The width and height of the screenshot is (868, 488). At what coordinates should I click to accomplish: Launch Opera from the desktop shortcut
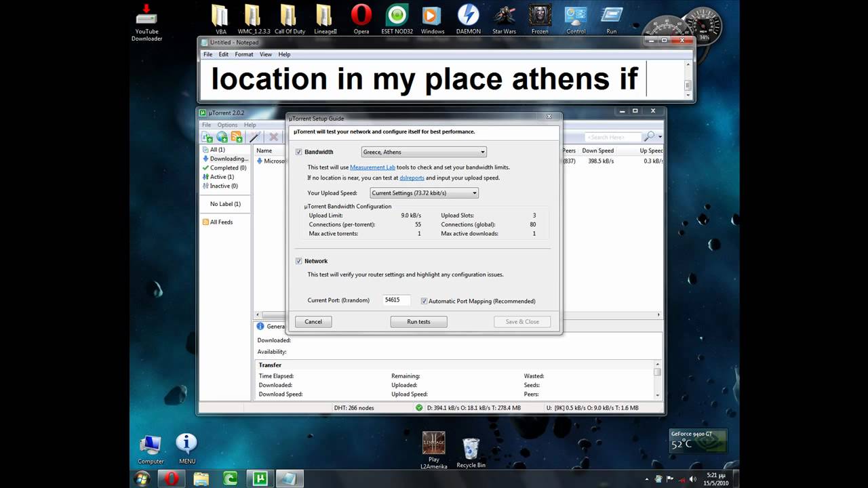(361, 20)
